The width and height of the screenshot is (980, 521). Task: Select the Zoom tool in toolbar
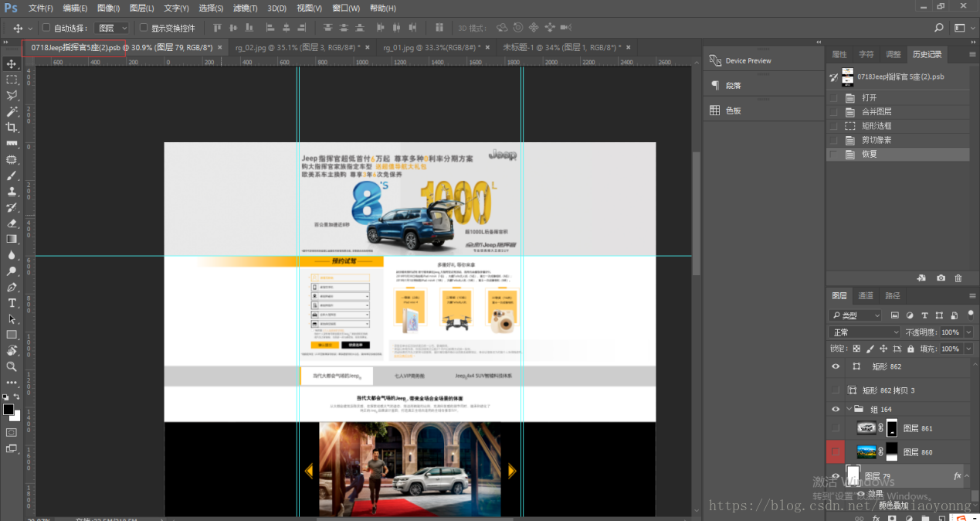[x=12, y=367]
